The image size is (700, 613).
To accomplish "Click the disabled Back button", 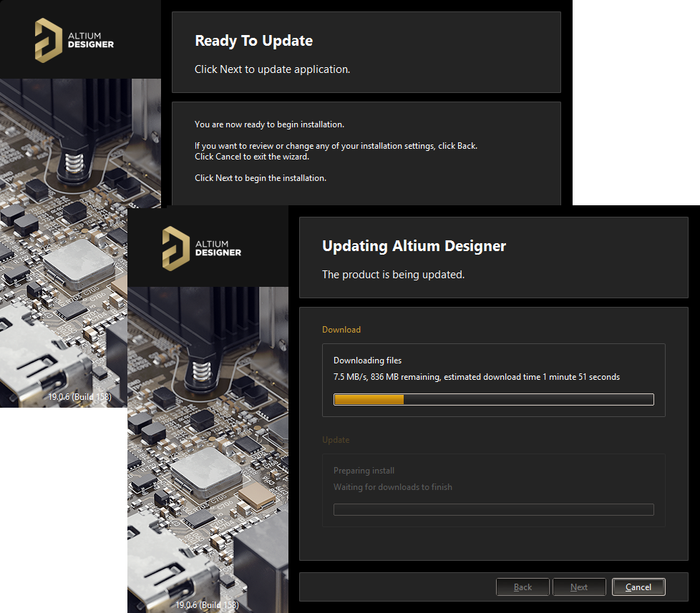I will pos(522,587).
